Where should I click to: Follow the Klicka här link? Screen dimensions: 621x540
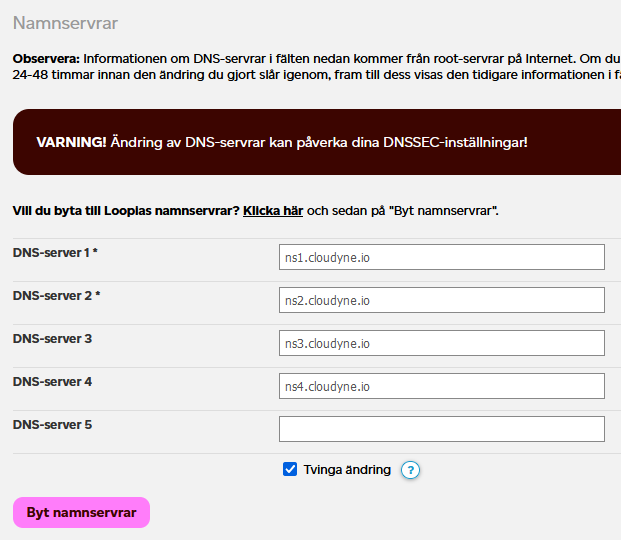(x=272, y=211)
